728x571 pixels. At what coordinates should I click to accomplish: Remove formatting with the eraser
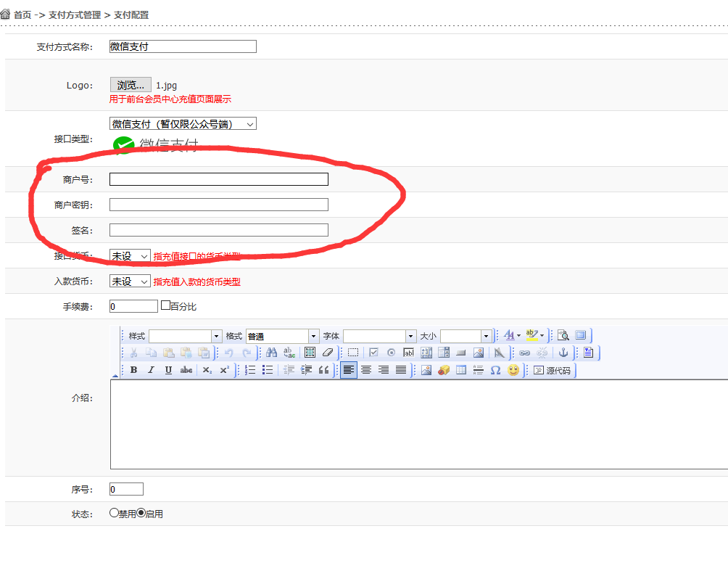(x=328, y=353)
